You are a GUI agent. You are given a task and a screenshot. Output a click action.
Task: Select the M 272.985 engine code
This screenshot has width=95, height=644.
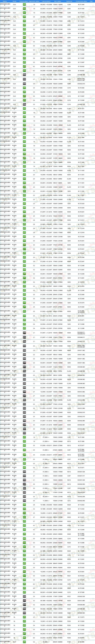coord(81,92)
